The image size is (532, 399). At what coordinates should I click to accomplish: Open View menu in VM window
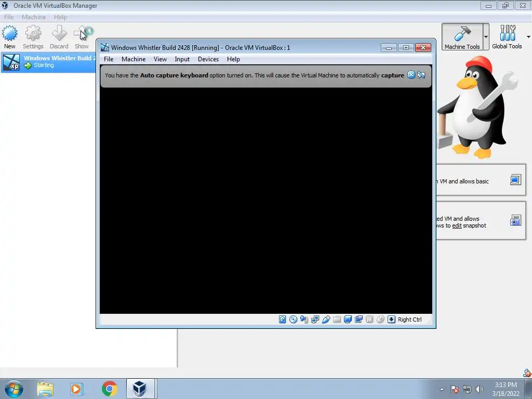pyautogui.click(x=160, y=59)
